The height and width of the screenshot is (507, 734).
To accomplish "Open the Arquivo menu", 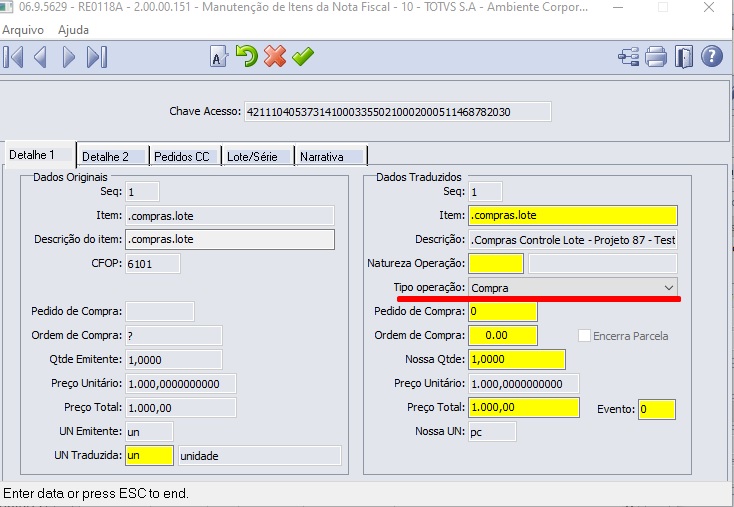I will tap(23, 30).
